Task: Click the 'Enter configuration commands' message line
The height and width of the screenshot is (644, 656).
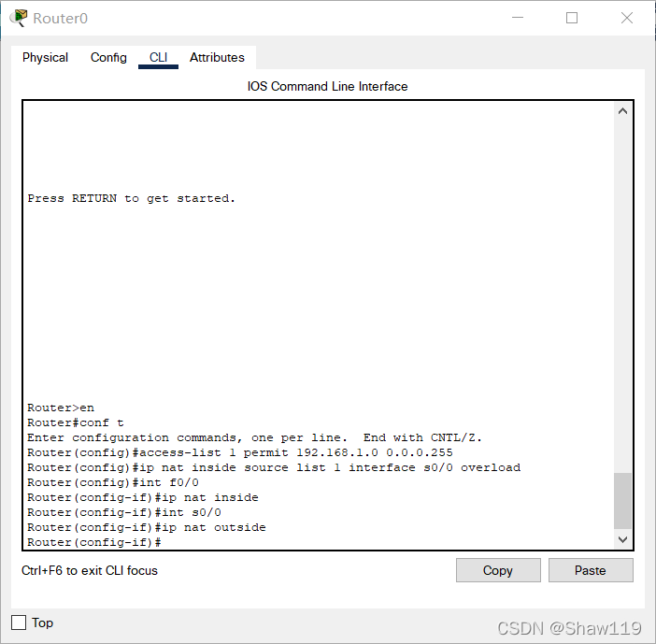Action: coord(254,437)
